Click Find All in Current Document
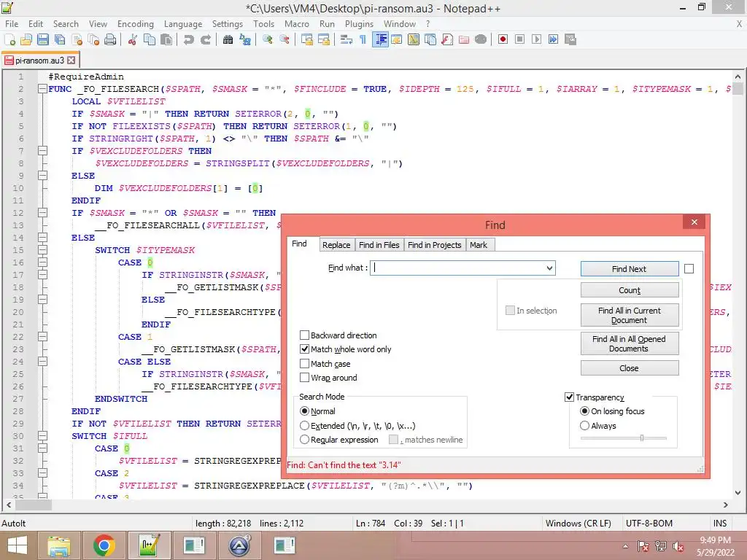The image size is (747, 560). point(630,315)
